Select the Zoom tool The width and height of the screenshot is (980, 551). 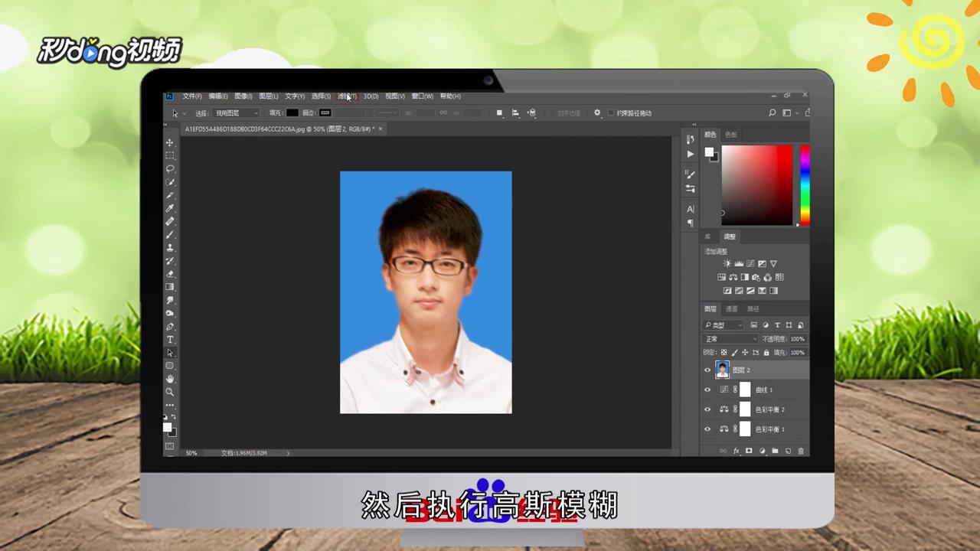(170, 392)
